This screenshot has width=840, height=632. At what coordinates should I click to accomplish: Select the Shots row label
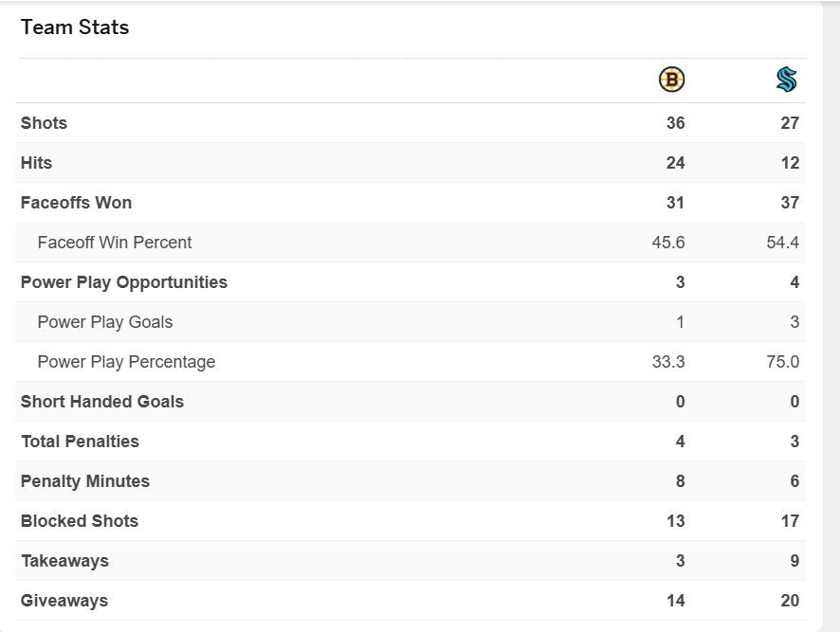44,123
